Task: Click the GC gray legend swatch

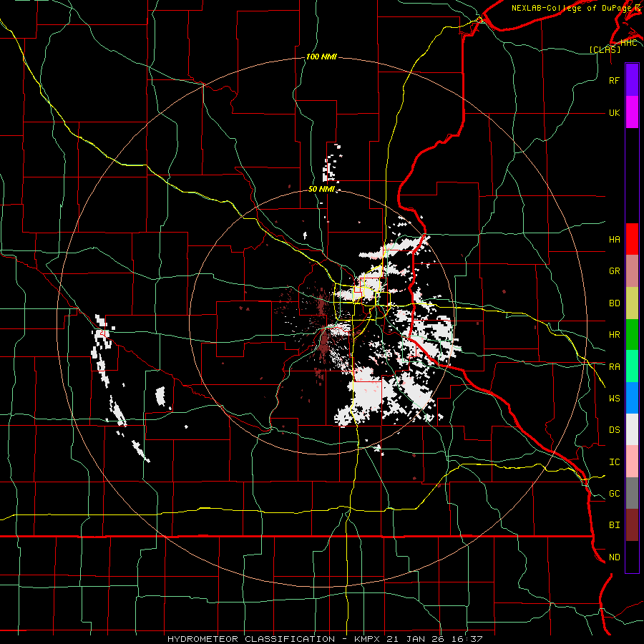Action: coord(632,493)
